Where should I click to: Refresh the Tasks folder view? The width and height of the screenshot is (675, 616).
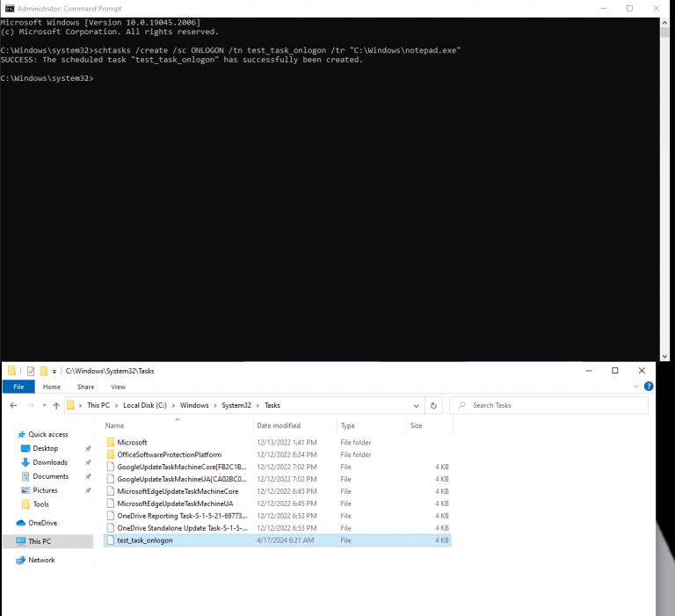[x=433, y=405]
